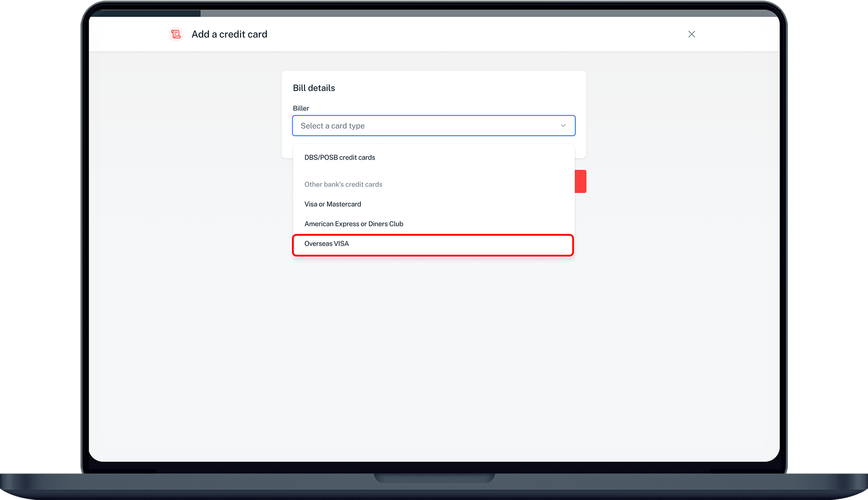
Task: Open the Select a card type combo box
Action: (x=433, y=126)
